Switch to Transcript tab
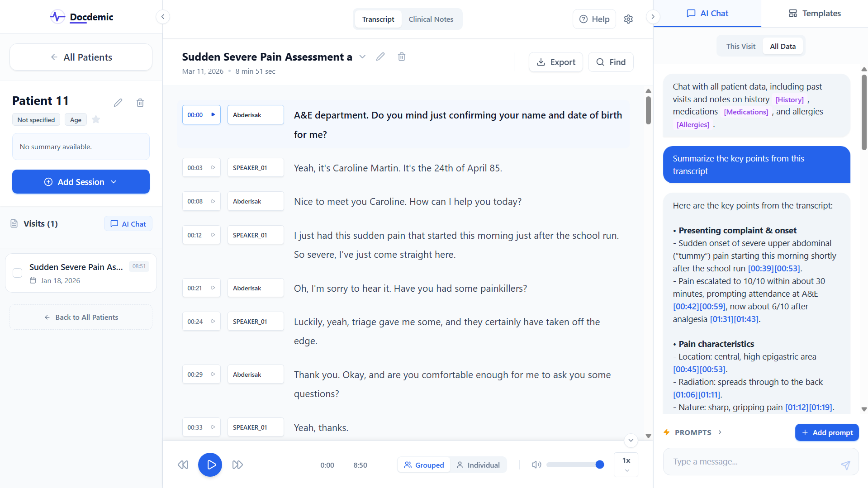868x488 pixels. 378,19
